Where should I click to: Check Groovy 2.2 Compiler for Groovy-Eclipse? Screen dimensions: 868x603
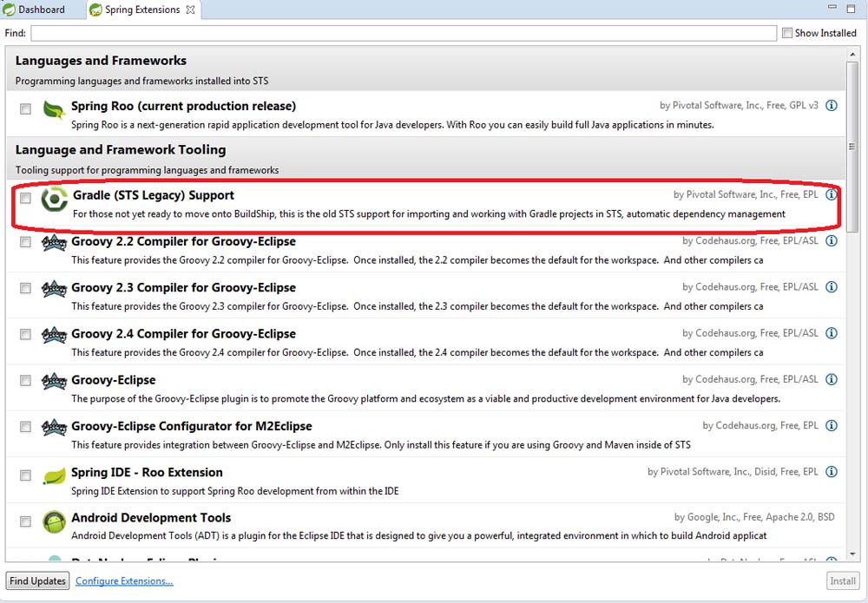pyautogui.click(x=25, y=242)
